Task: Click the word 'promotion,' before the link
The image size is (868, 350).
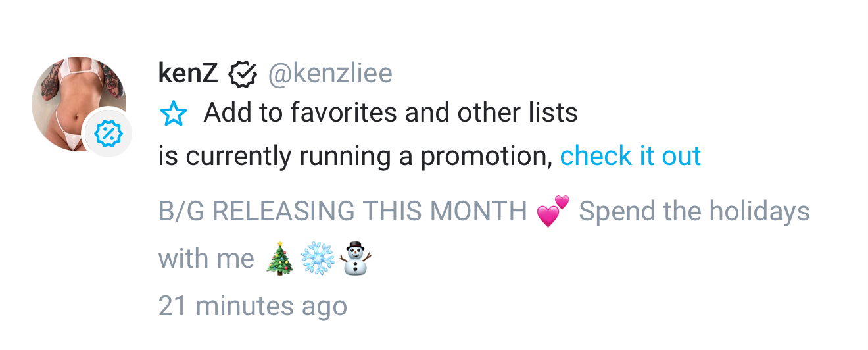Action: tap(486, 157)
